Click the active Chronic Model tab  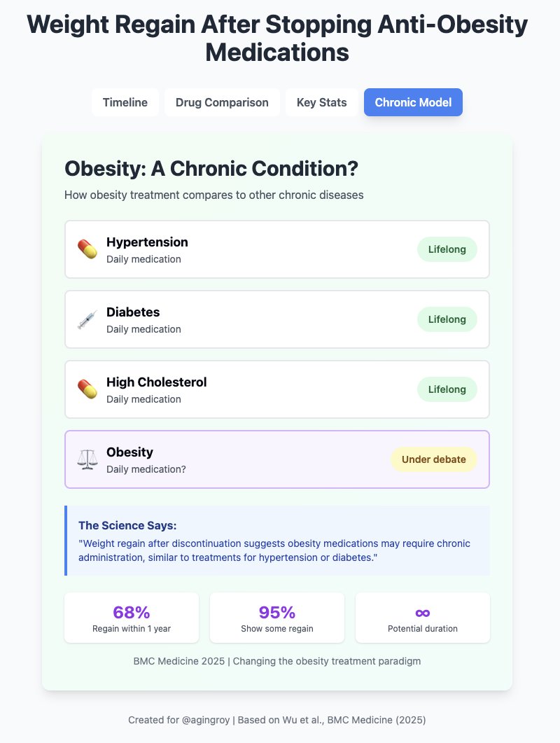[413, 102]
